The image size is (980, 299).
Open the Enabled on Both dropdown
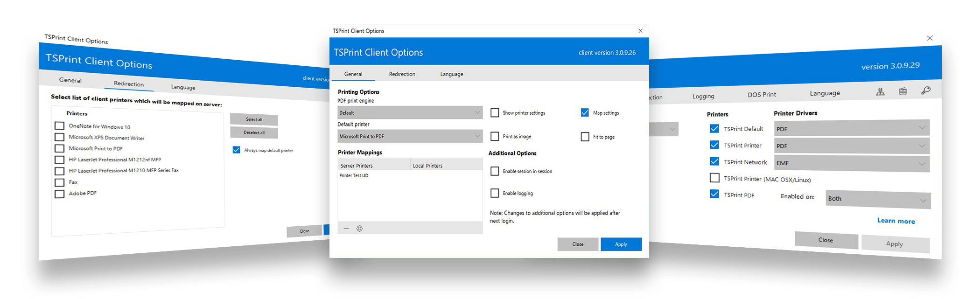878,199
